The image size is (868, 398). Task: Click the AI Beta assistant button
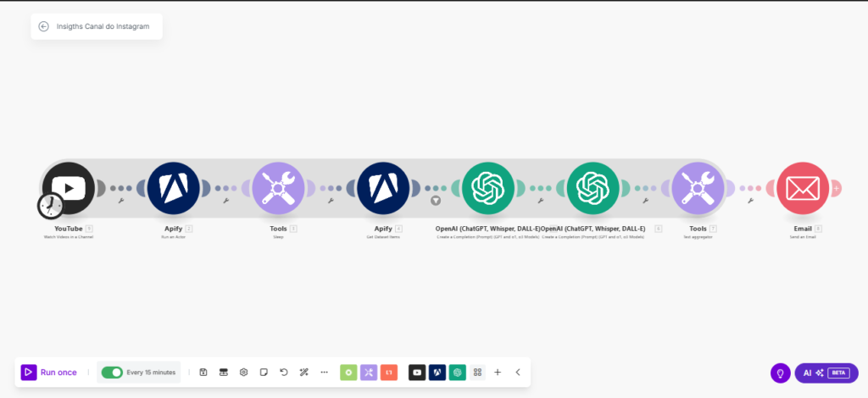[x=826, y=373]
